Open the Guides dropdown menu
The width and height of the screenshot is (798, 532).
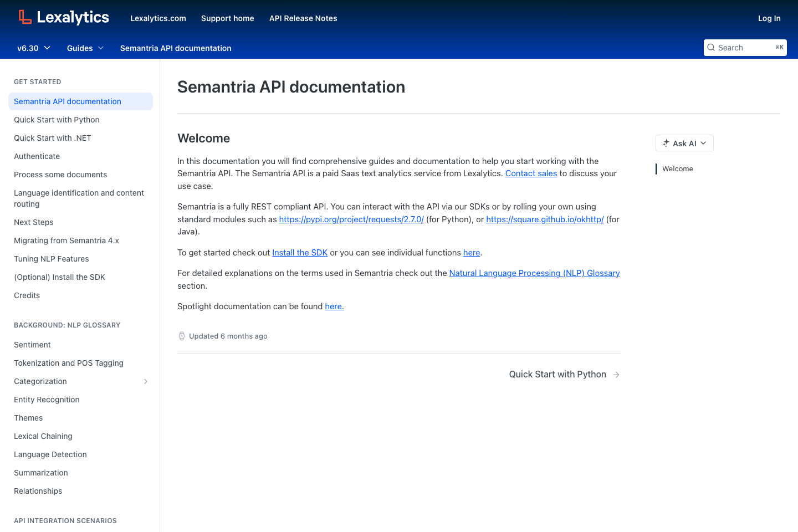[x=84, y=48]
